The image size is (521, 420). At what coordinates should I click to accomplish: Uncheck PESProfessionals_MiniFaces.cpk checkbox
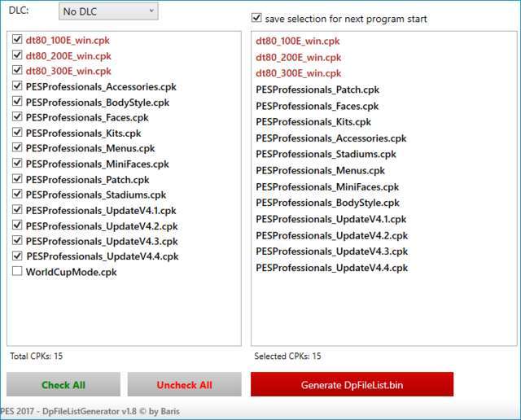(17, 163)
